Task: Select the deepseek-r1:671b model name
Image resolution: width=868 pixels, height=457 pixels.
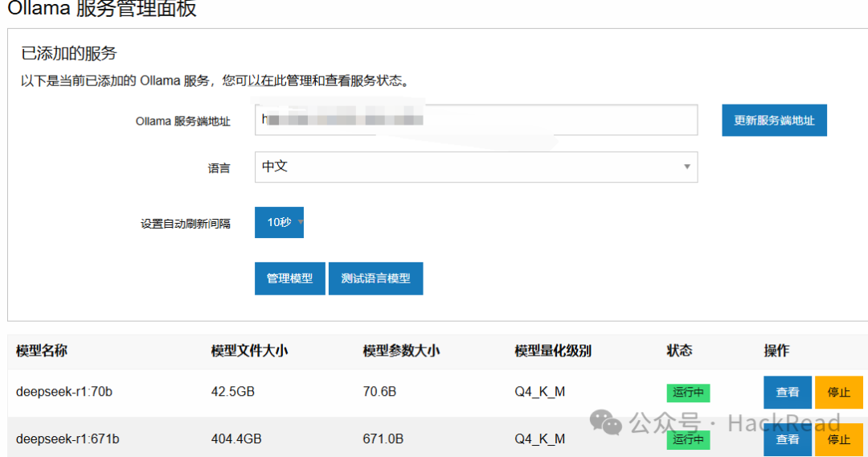Action: (x=68, y=438)
